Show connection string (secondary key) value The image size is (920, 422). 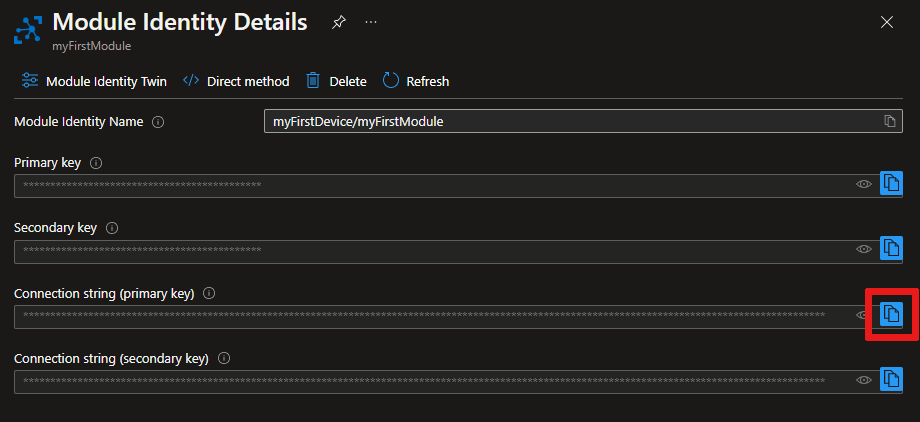click(x=864, y=381)
